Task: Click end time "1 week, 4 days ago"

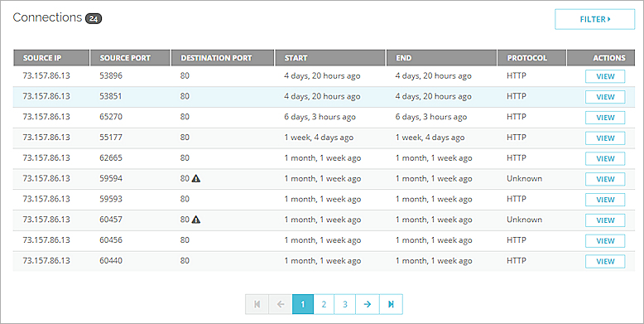Action: (430, 138)
